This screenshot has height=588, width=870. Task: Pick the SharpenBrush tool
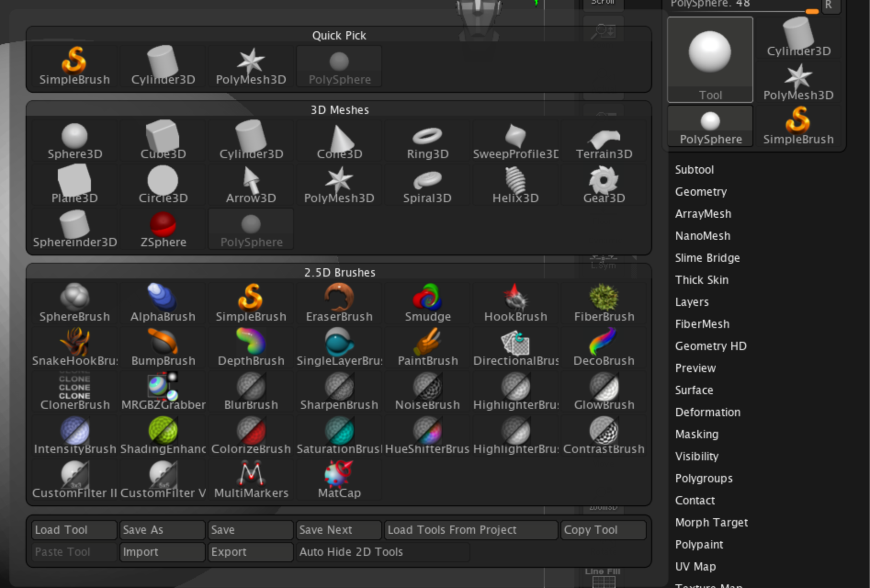(x=339, y=391)
